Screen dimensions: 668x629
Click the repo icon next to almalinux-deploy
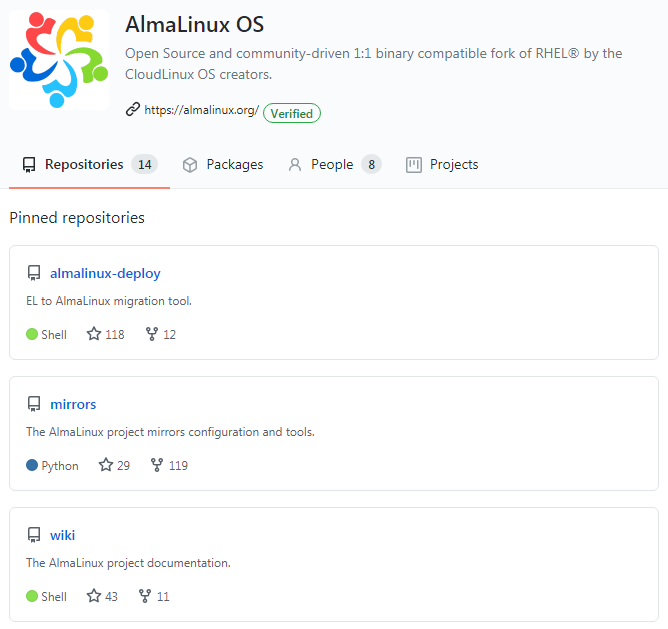click(34, 273)
